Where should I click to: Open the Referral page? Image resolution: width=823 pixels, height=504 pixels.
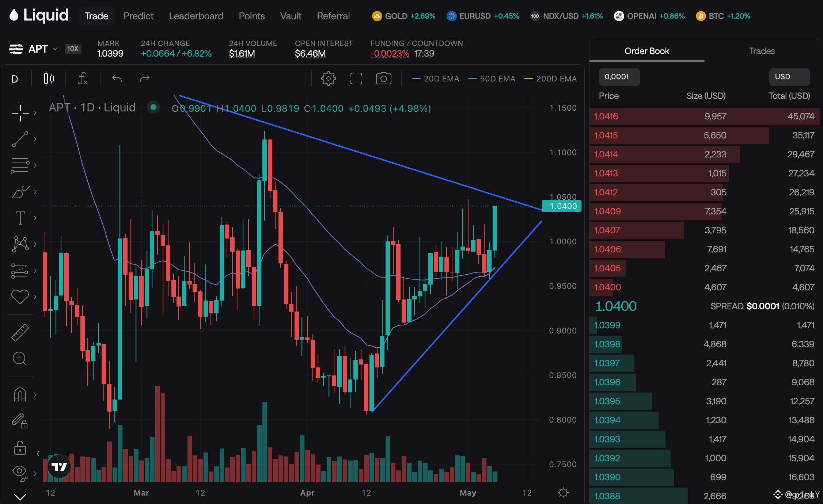pyautogui.click(x=333, y=16)
